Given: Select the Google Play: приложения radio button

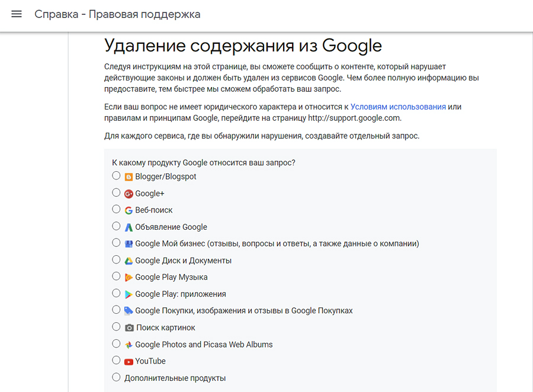Looking at the screenshot, I should pyautogui.click(x=116, y=293).
